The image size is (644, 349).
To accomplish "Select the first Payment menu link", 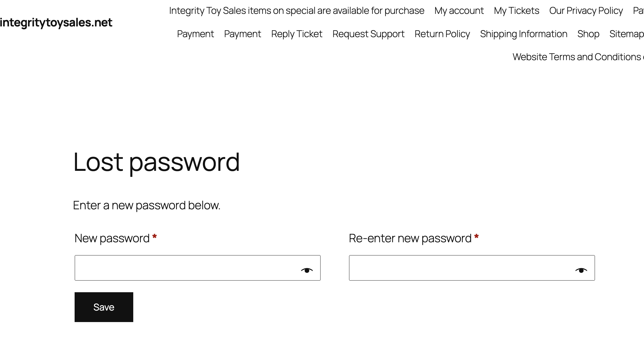I will [195, 34].
